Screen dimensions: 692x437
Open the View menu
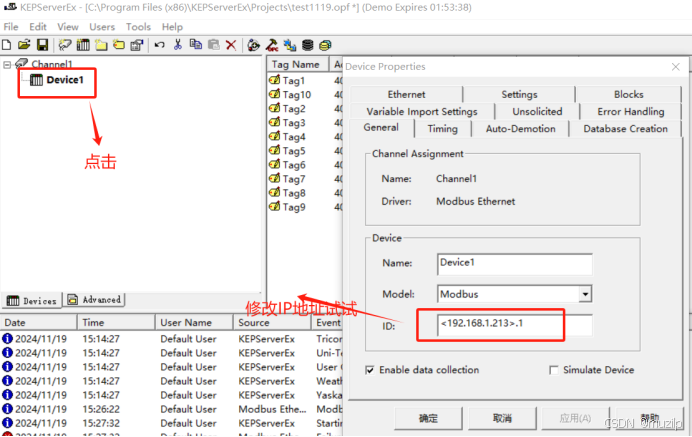[x=68, y=27]
